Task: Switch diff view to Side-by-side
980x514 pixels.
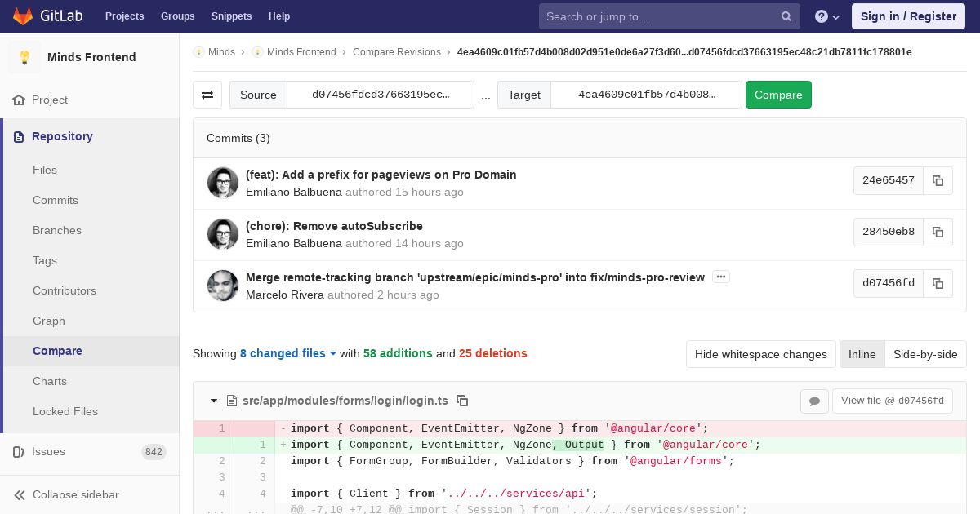Action: coord(925,354)
